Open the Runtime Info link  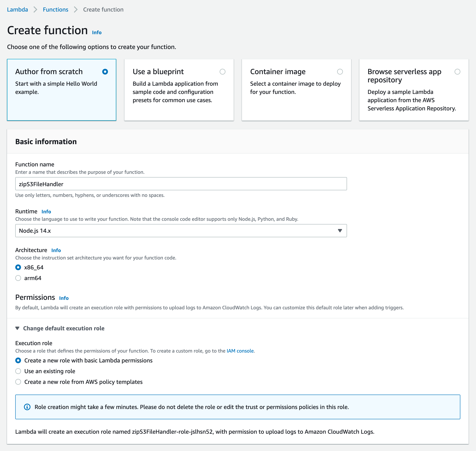(x=46, y=211)
